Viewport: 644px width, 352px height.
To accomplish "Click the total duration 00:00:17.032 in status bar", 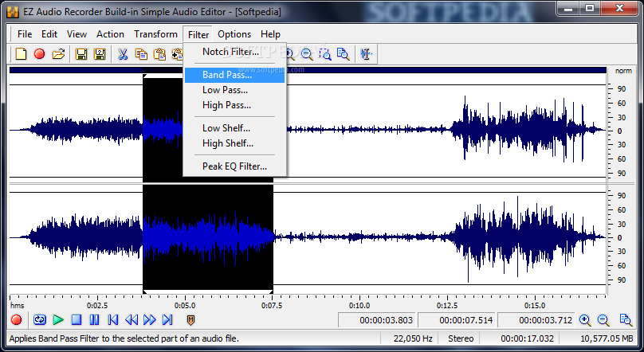I will 527,338.
